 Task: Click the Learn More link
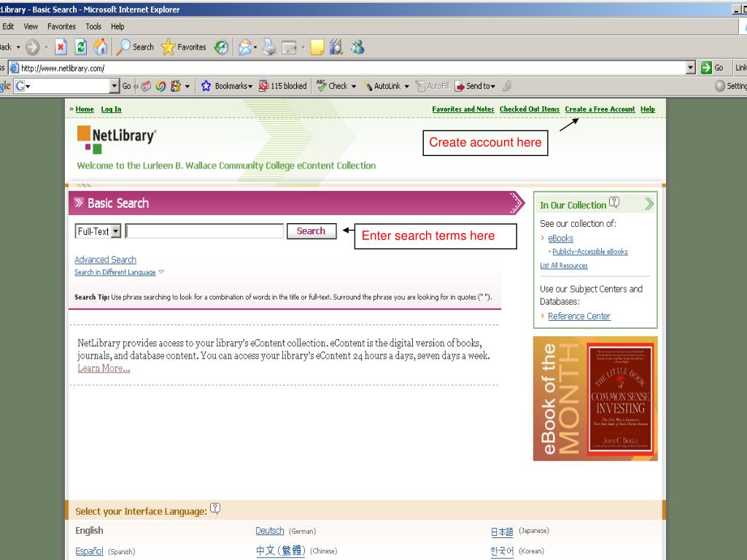(x=104, y=368)
